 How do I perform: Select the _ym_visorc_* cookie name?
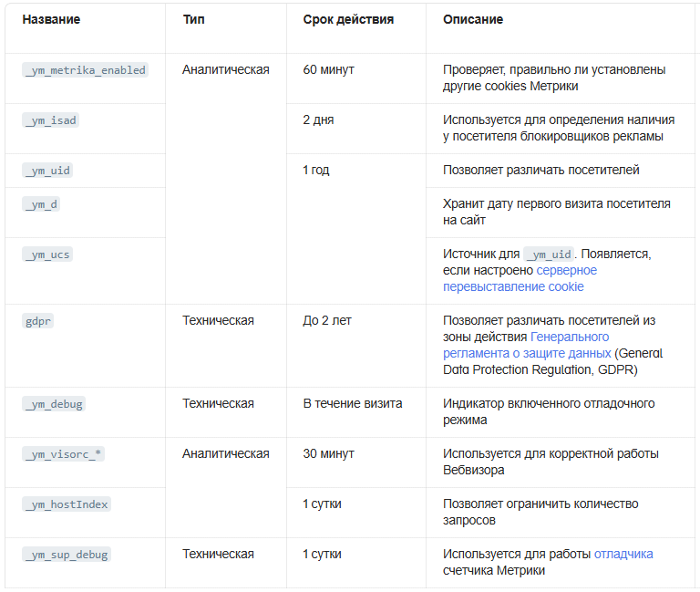[63, 454]
